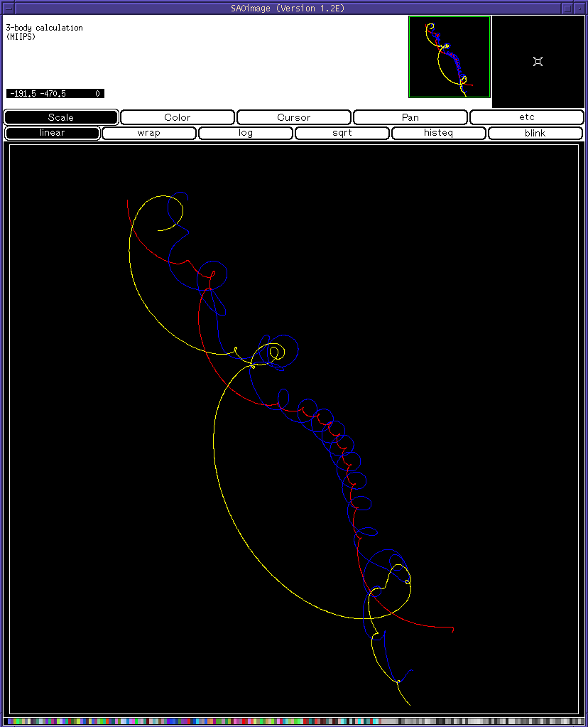Screen dimensions: 588x727
Task: Open the Cursor button panel
Action: 293,117
